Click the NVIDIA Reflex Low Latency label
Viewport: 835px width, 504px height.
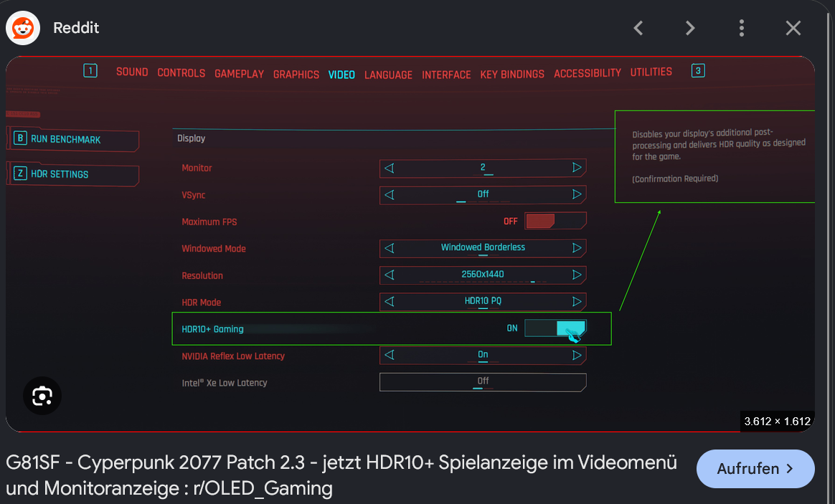(232, 356)
